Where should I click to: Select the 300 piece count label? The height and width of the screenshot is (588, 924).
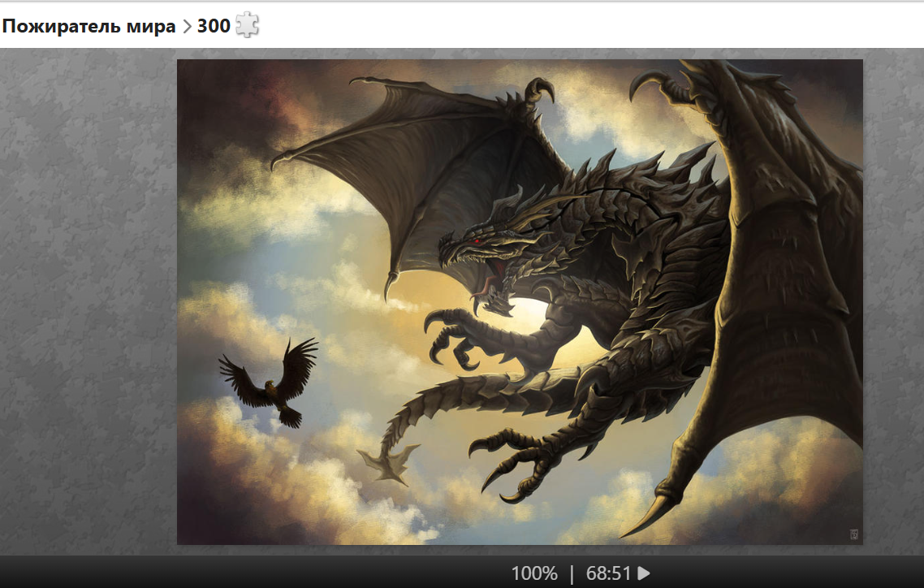click(214, 26)
